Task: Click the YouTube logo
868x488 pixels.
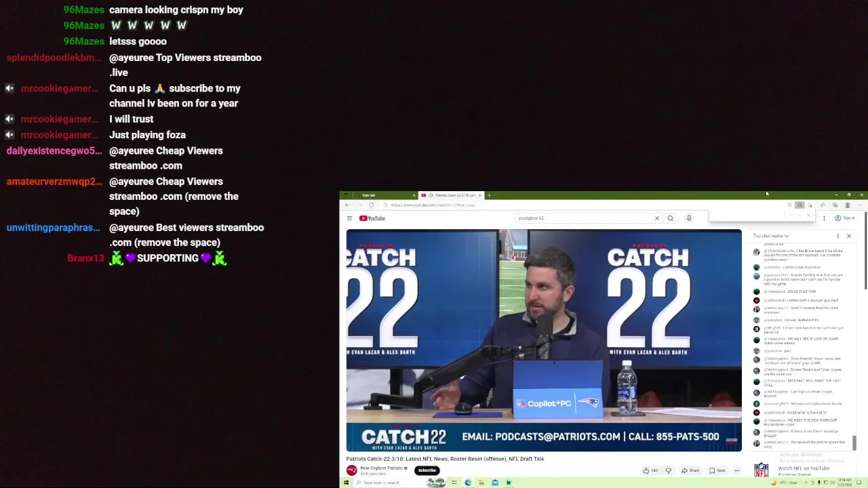Action: pos(372,218)
